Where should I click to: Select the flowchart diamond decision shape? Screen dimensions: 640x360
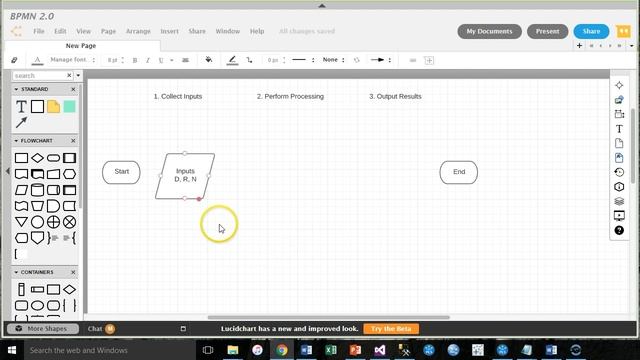pyautogui.click(x=37, y=158)
